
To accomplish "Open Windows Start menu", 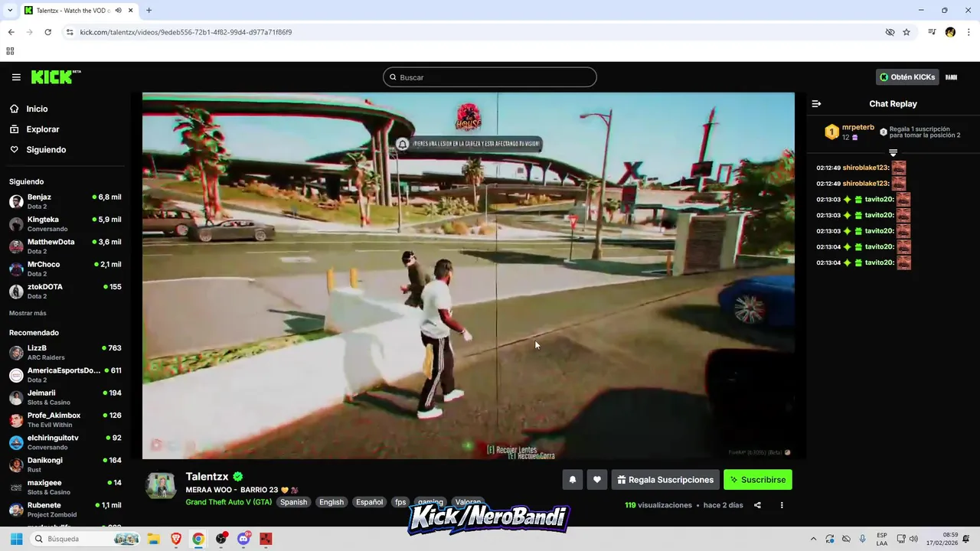I will tap(16, 539).
